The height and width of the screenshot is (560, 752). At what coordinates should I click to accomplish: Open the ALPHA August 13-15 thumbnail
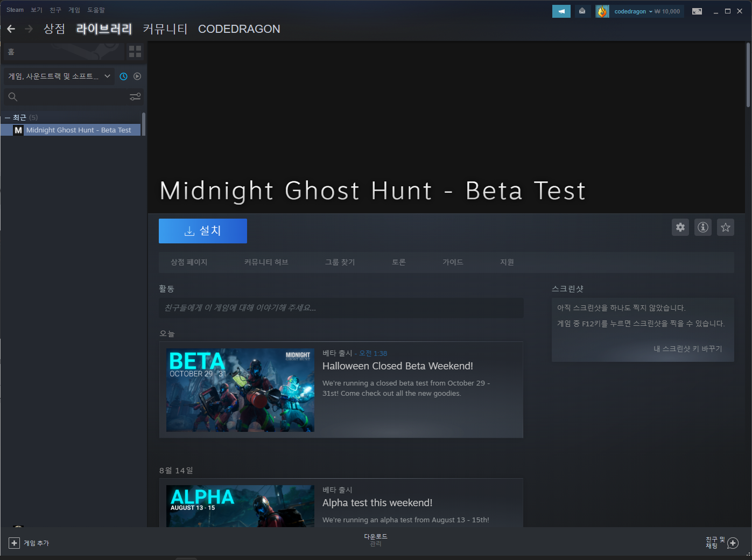(240, 506)
